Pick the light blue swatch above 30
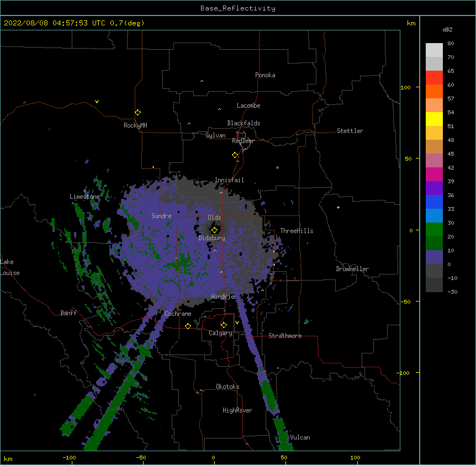 [x=434, y=216]
